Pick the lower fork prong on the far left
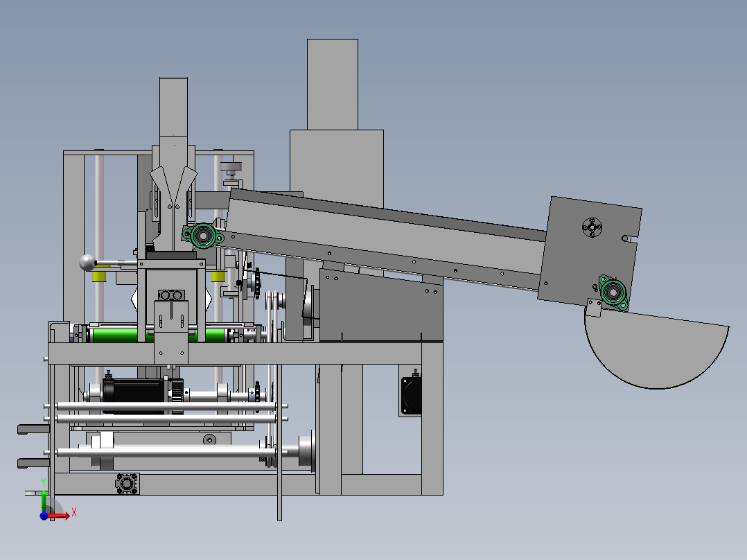The image size is (747, 560). [33, 463]
